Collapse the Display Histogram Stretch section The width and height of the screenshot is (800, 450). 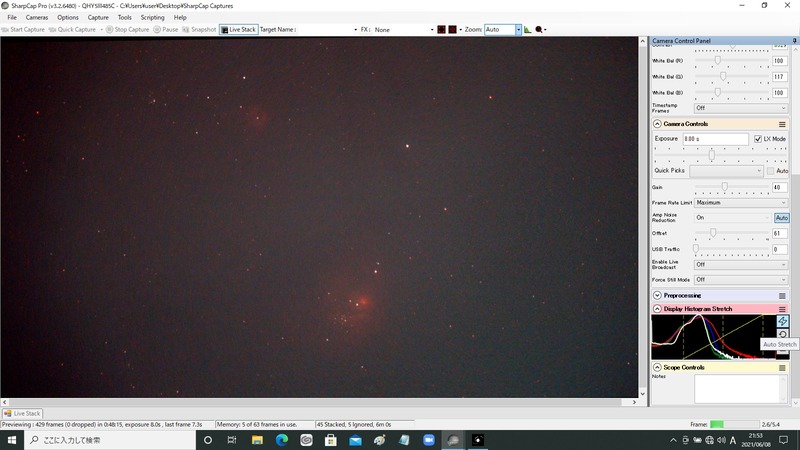click(x=657, y=309)
